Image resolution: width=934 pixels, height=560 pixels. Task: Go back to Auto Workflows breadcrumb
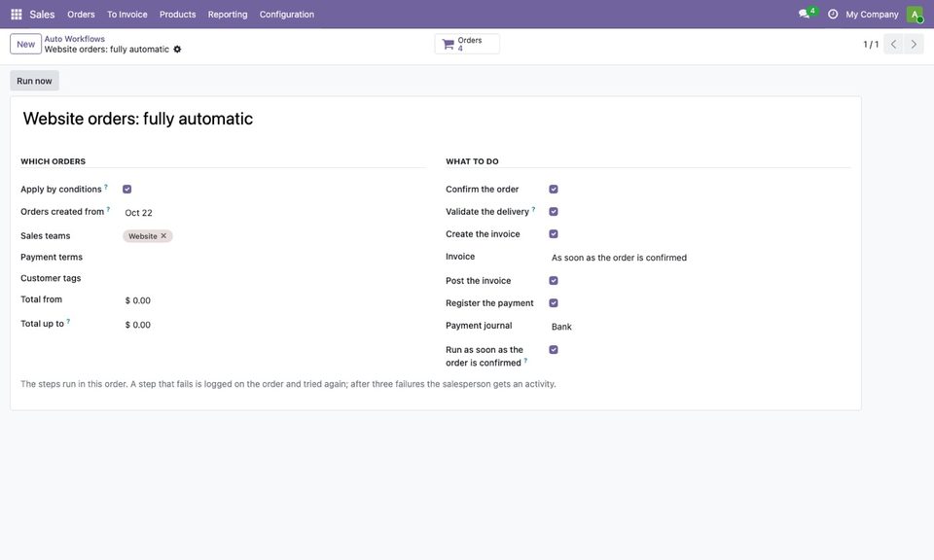[x=75, y=39]
